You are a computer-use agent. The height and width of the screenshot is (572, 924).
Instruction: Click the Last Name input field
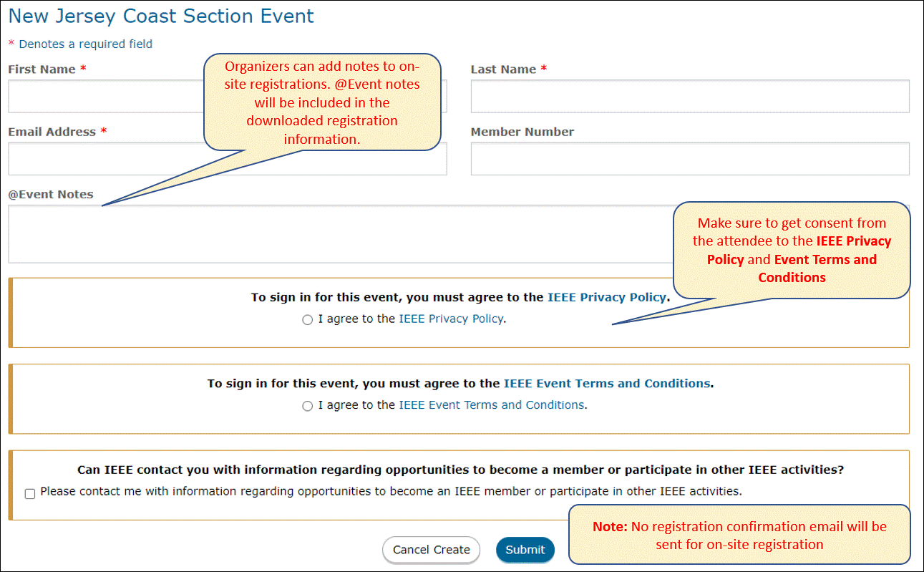point(690,96)
